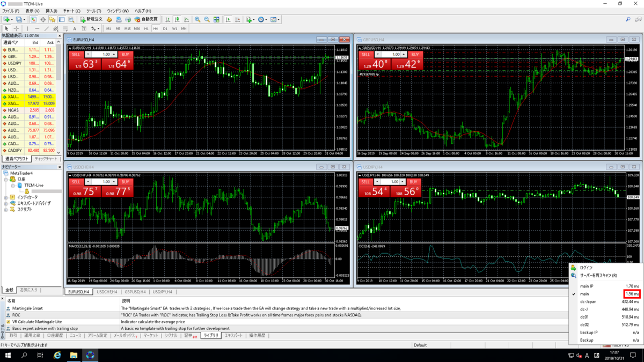Open the ヘルプ (H) menu
The width and height of the screenshot is (644, 362).
[143, 11]
